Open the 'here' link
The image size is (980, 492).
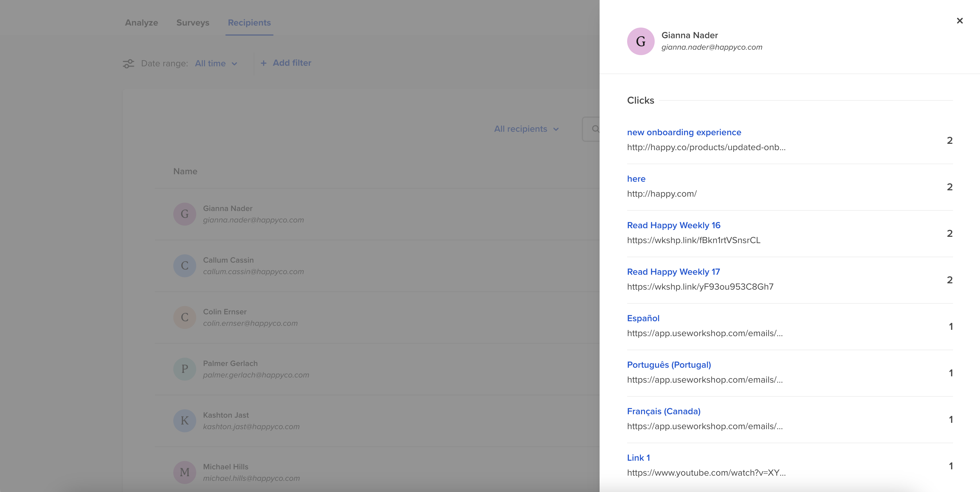tap(636, 179)
